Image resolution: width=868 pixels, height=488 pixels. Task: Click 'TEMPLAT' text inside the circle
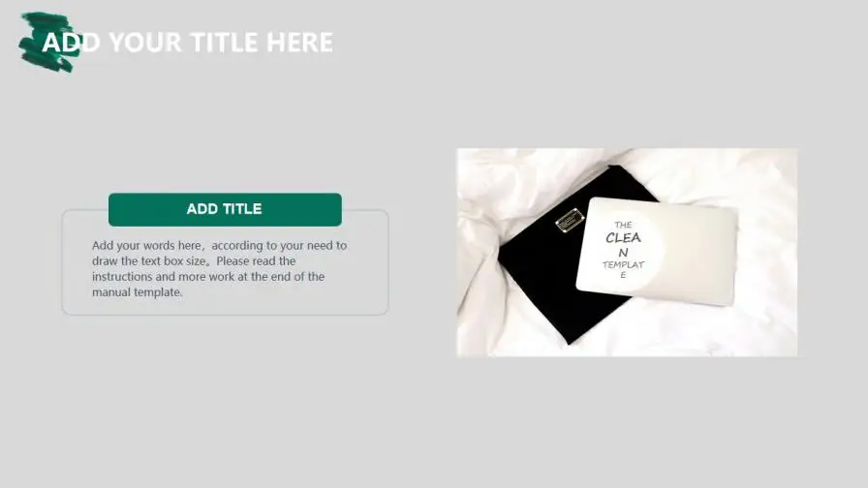coord(623,264)
